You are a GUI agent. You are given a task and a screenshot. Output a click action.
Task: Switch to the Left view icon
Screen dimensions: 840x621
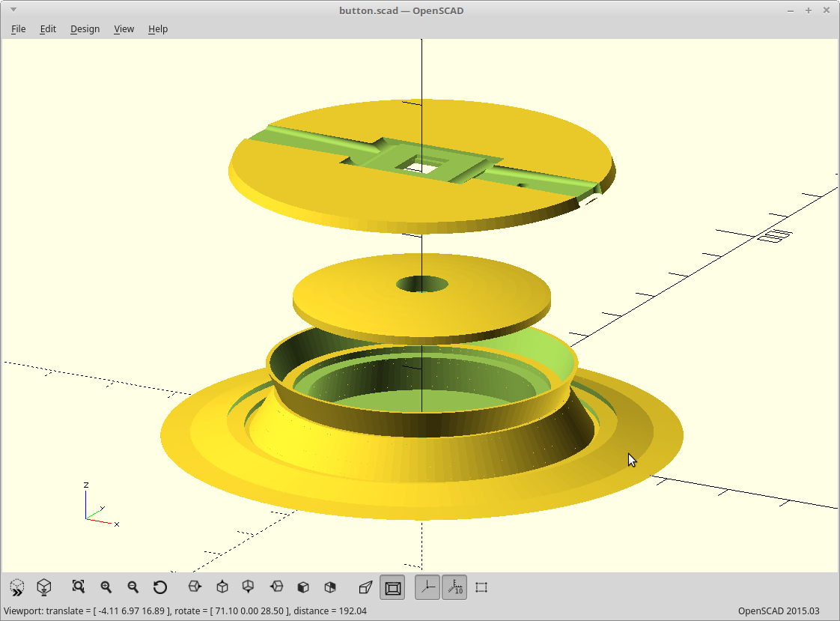pos(276,587)
